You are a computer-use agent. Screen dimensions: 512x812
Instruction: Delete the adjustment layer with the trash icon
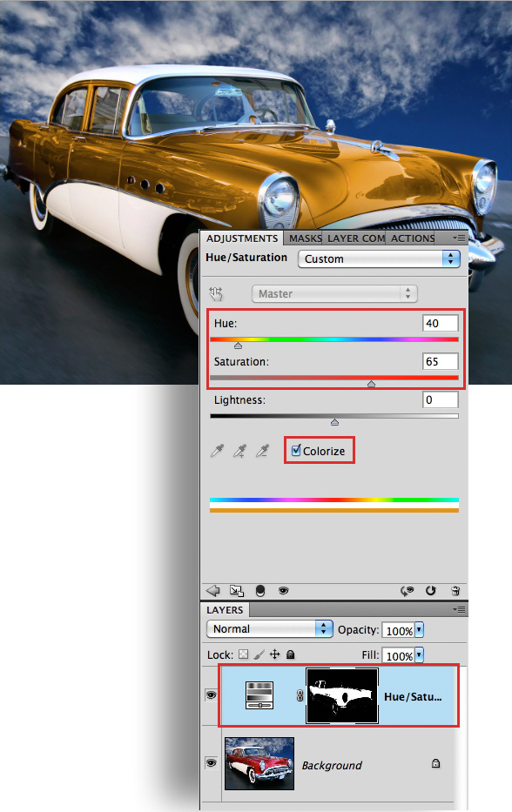(x=455, y=590)
